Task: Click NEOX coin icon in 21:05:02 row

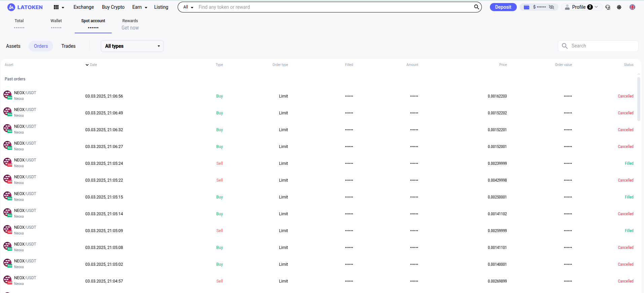Action: click(7, 263)
